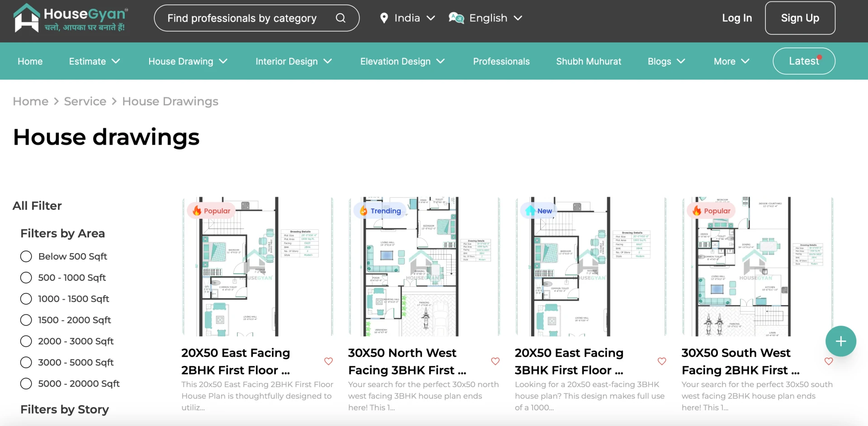Favorite the 20X50 East Facing 2BHK plan
868x426 pixels.
pos(329,361)
